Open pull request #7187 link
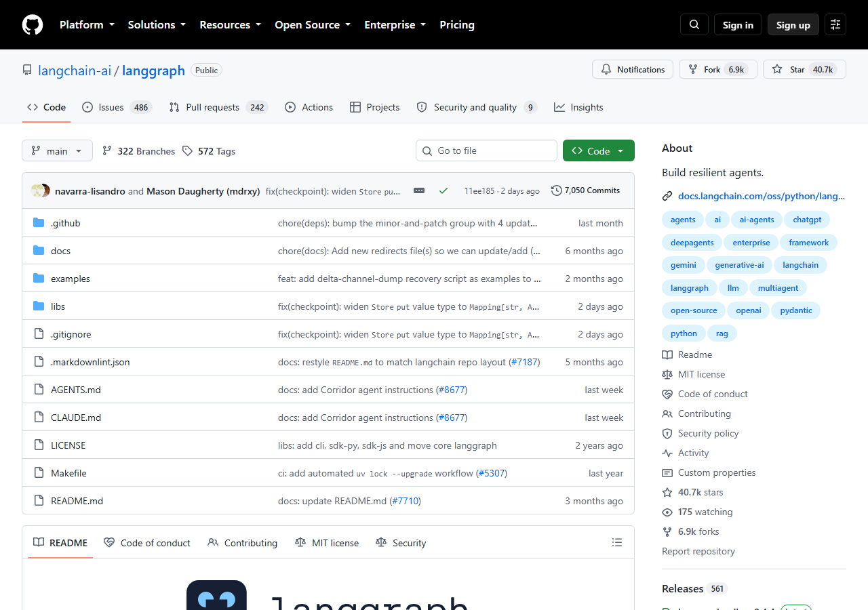The width and height of the screenshot is (868, 610). coord(524,362)
